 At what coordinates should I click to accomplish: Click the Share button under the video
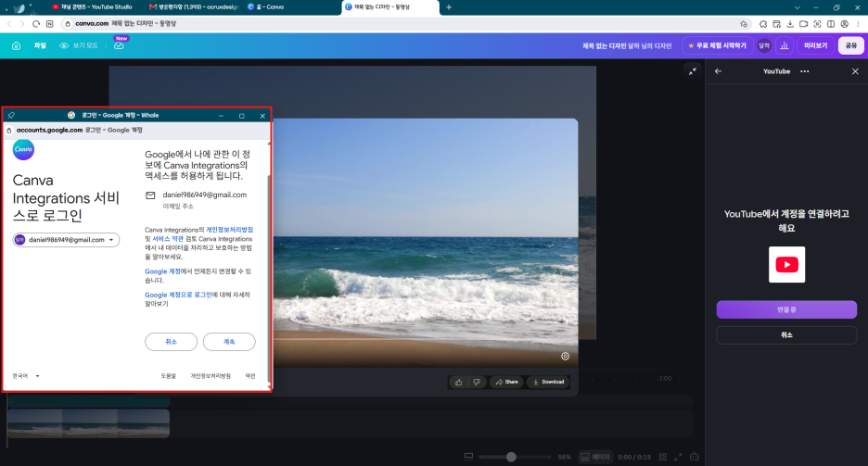[506, 382]
